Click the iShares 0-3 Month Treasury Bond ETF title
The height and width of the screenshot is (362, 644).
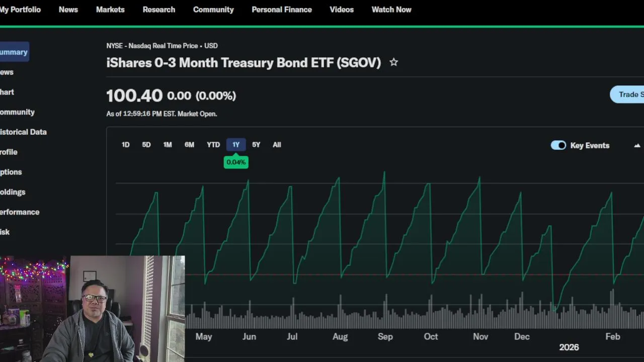(244, 62)
